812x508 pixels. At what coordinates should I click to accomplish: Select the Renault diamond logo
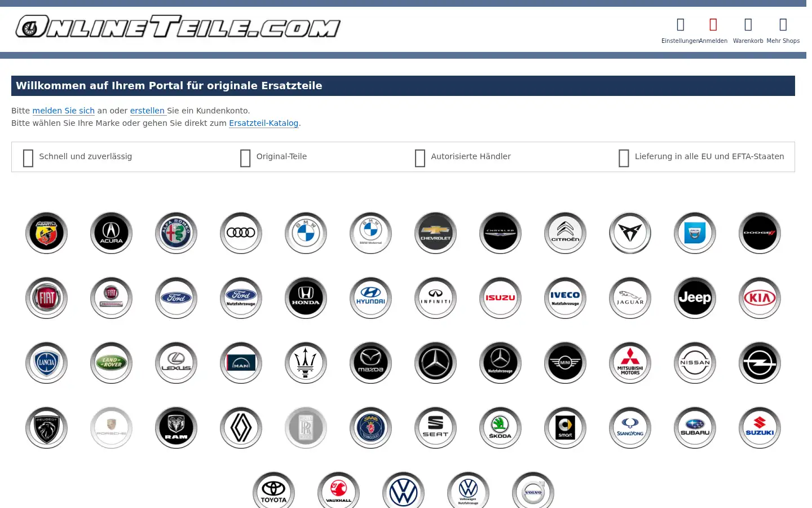coord(241,428)
